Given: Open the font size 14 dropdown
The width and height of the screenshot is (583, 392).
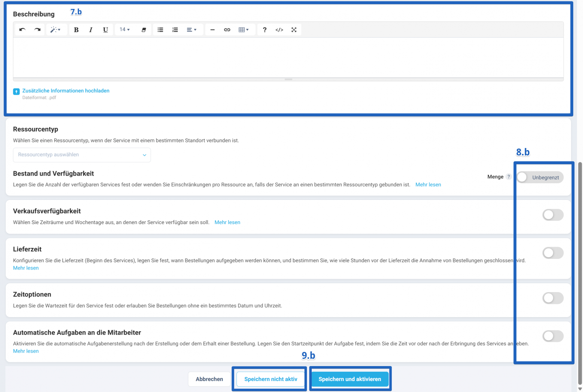Looking at the screenshot, I should point(125,30).
